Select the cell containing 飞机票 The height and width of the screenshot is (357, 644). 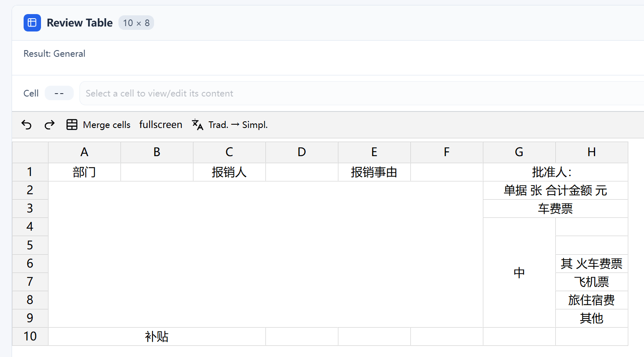tap(592, 282)
